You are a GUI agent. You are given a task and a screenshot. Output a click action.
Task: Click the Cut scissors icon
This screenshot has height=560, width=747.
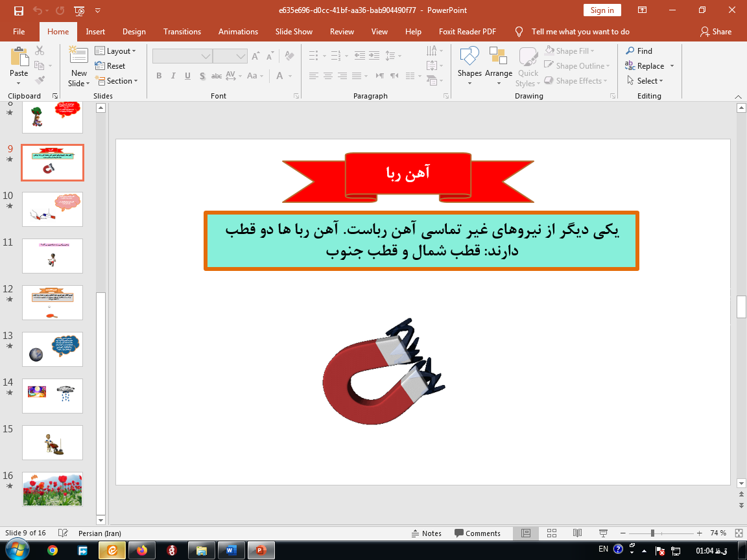pyautogui.click(x=40, y=51)
